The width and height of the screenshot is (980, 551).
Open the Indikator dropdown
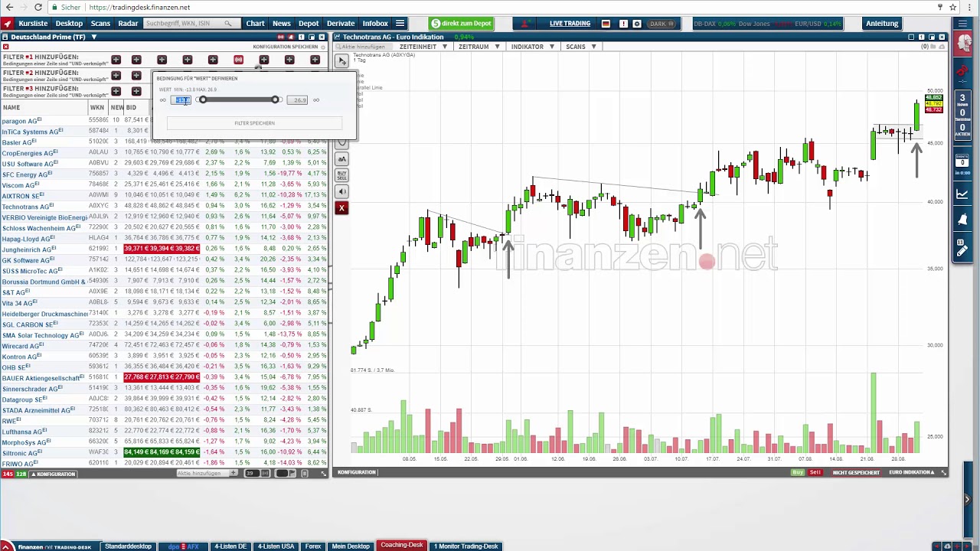click(x=531, y=47)
